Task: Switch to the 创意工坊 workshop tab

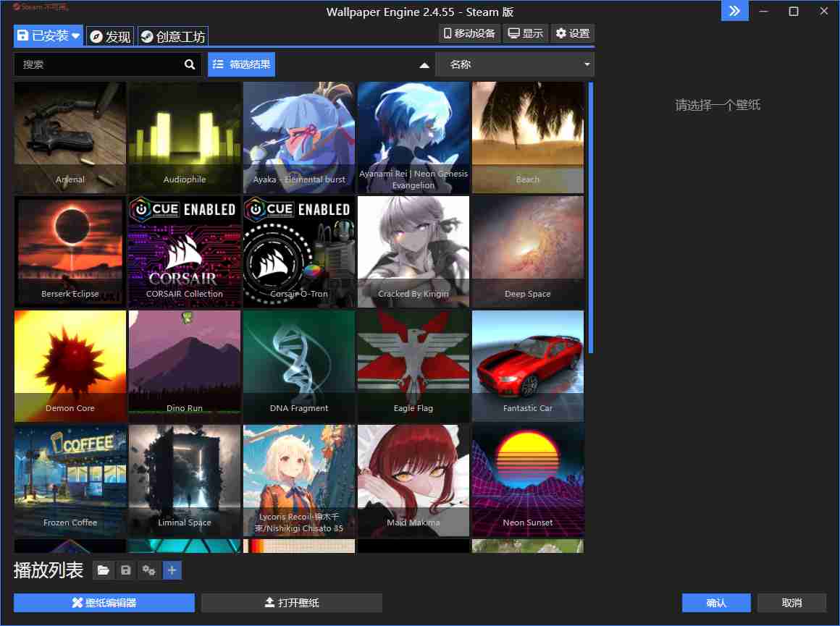Action: [x=173, y=36]
